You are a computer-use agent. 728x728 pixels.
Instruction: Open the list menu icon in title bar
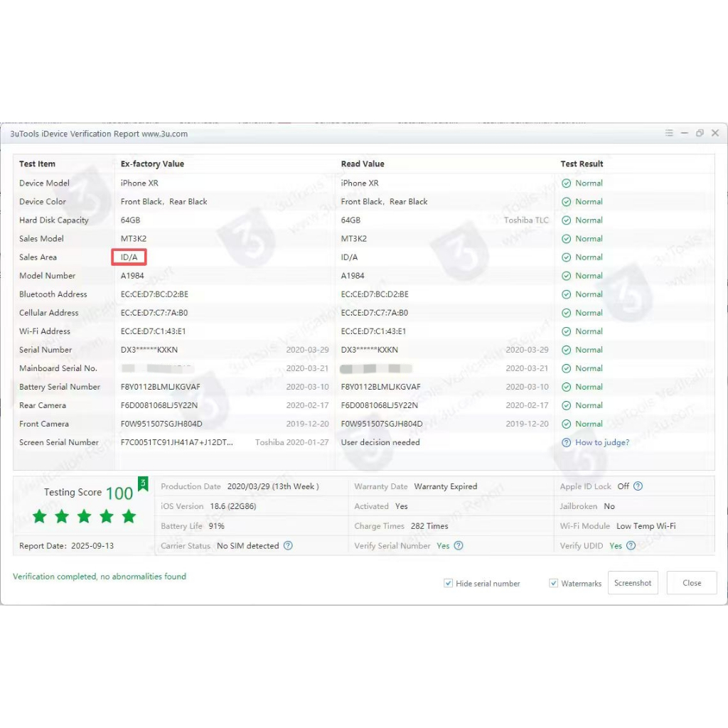[x=669, y=133]
